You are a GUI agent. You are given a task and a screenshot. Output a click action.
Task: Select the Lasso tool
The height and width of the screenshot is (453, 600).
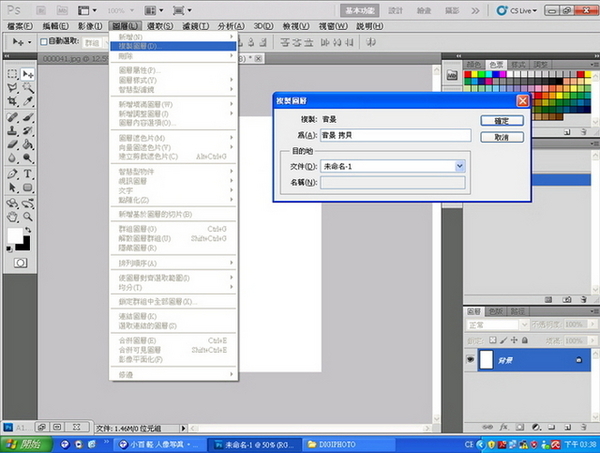pos(12,88)
